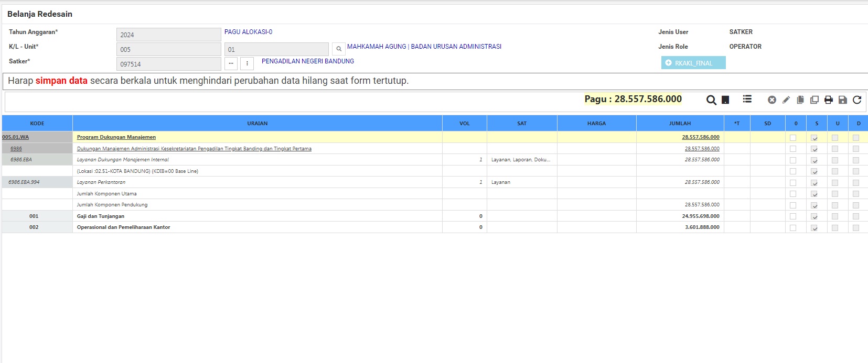The width and height of the screenshot is (868, 363).
Task: Check the O checkbox for Layanan Perkantoran row
Action: point(793,183)
